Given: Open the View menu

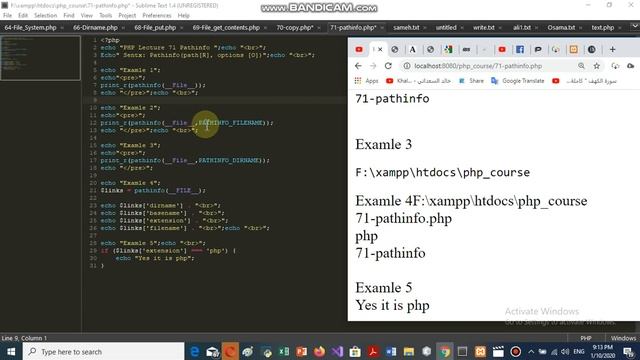Looking at the screenshot, I should click(x=87, y=16).
